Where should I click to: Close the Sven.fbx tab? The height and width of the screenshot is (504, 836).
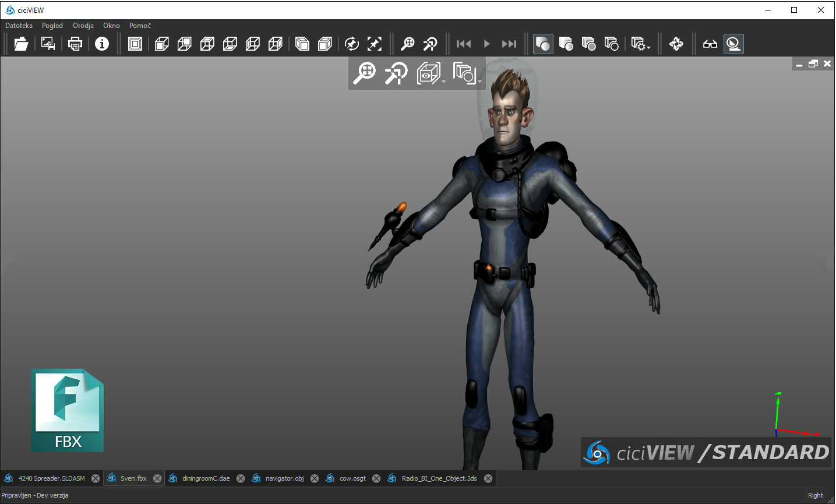click(x=157, y=478)
